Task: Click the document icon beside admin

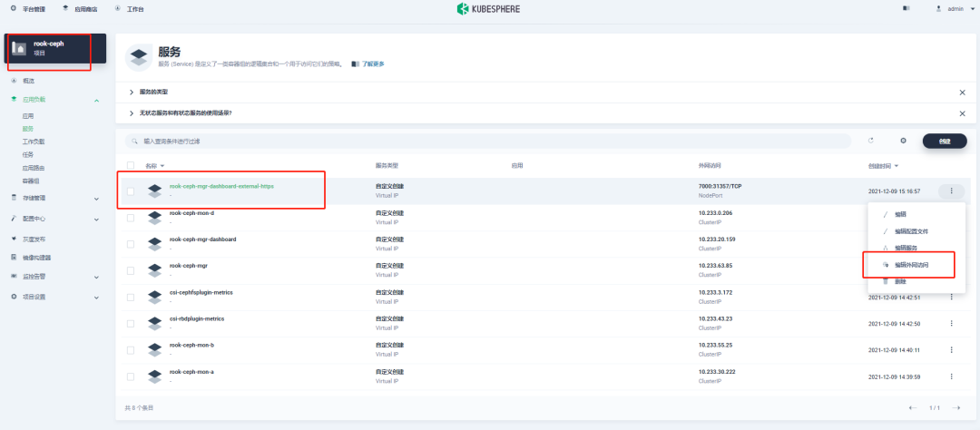Action: pos(906,9)
